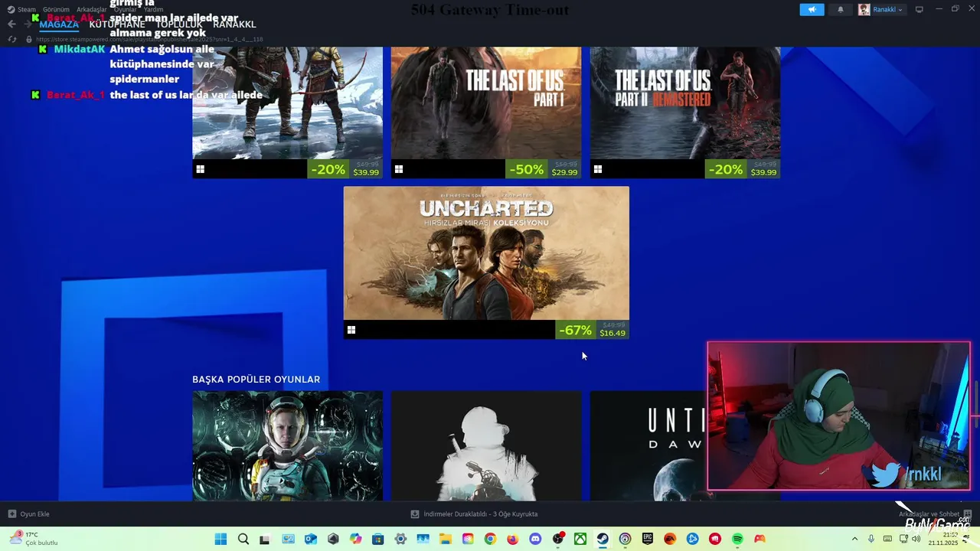Screen dimensions: 980x551
Task: Go forward with the Steam forward arrow
Action: 28,24
